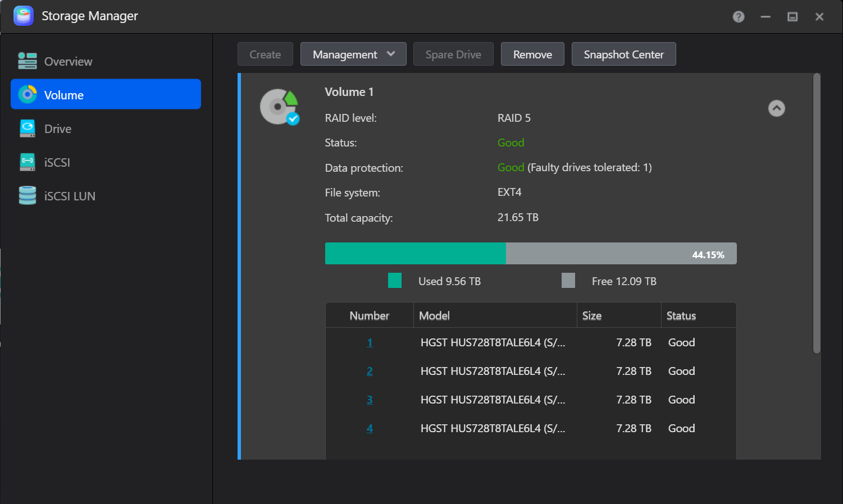This screenshot has height=504, width=843.
Task: Open drive number 3 link
Action: click(x=370, y=400)
